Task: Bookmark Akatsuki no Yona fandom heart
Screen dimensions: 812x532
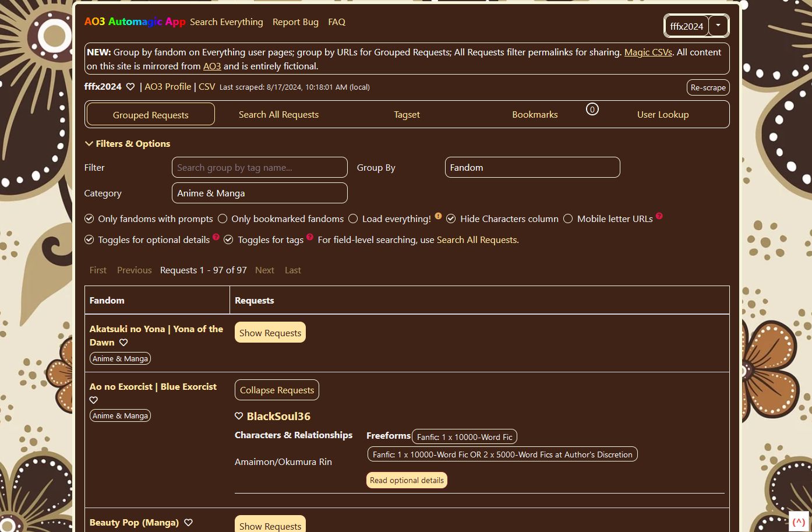Action: [123, 343]
